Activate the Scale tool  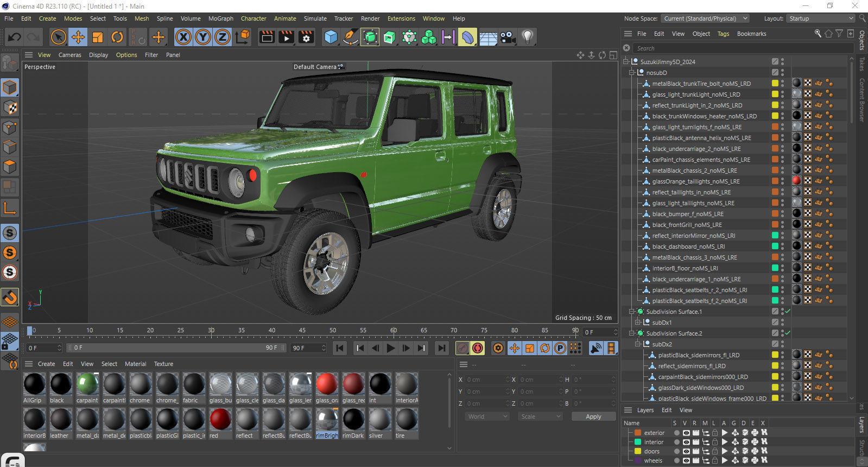98,37
